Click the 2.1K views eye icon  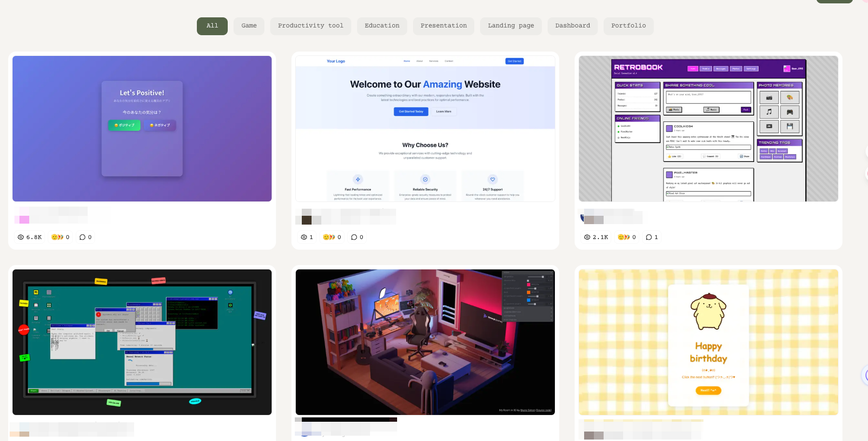tap(587, 237)
